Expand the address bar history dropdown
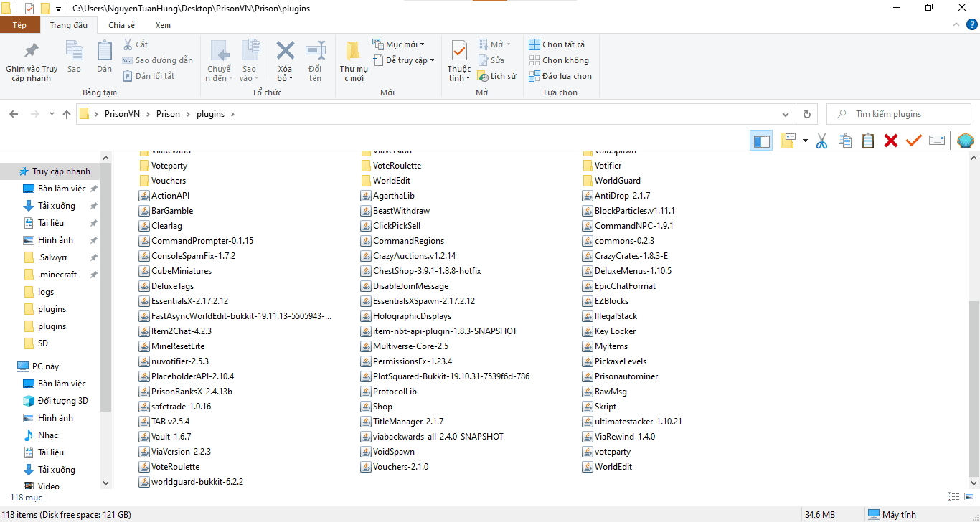The height and width of the screenshot is (522, 980). point(787,114)
